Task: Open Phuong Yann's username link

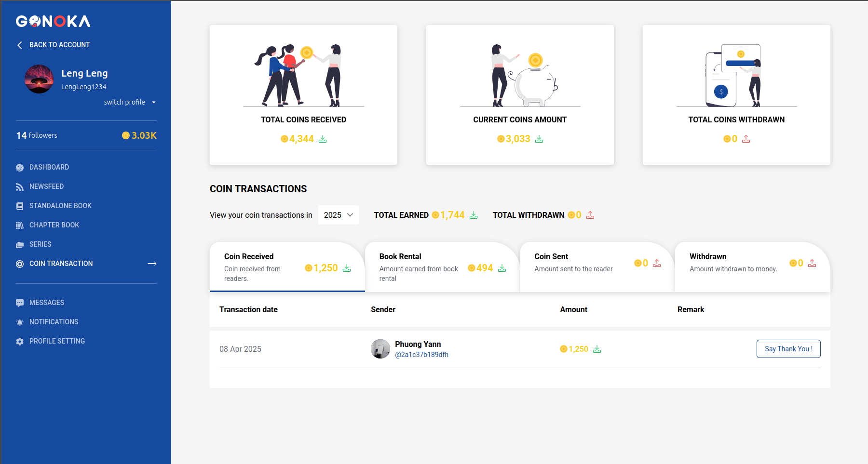Action: click(421, 355)
